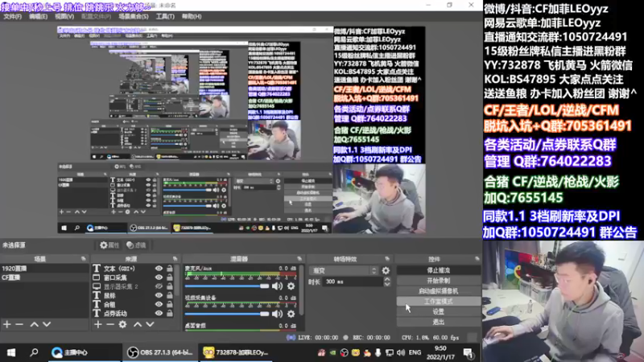
Task: Open the 场景集合(S) menu
Action: click(134, 16)
